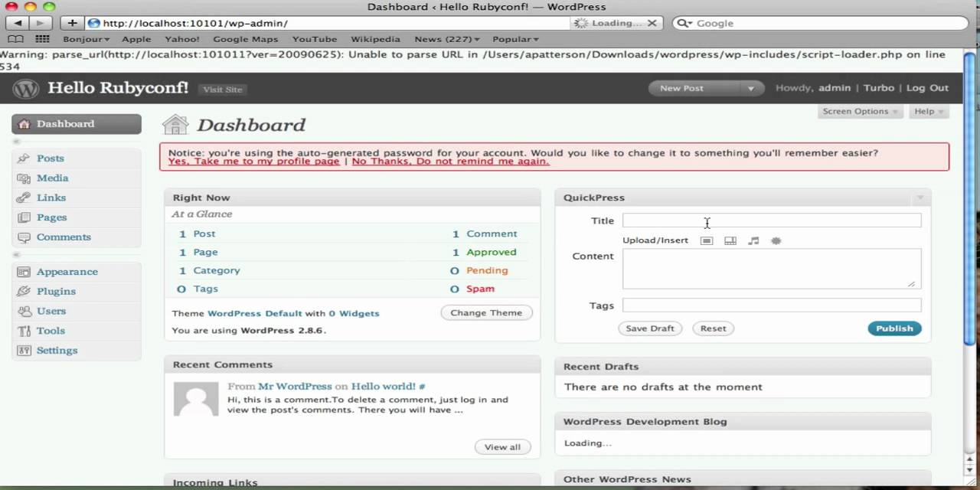The width and height of the screenshot is (980, 490).
Task: Open the Media library icon in the sidebar
Action: pos(24,178)
